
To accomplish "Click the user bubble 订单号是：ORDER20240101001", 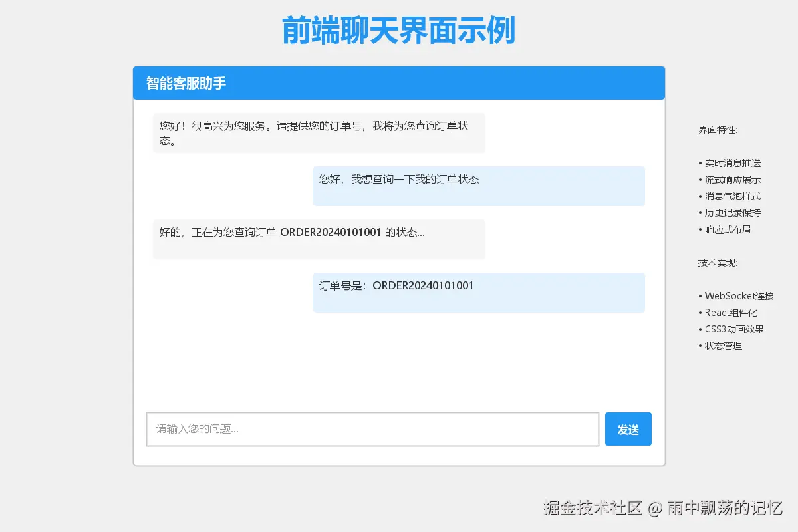I will click(479, 293).
